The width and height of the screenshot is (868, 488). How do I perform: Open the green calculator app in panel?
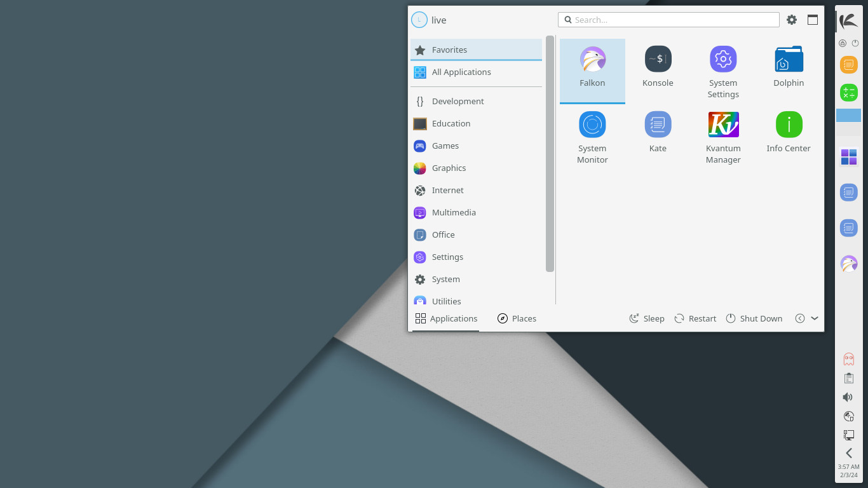click(849, 93)
